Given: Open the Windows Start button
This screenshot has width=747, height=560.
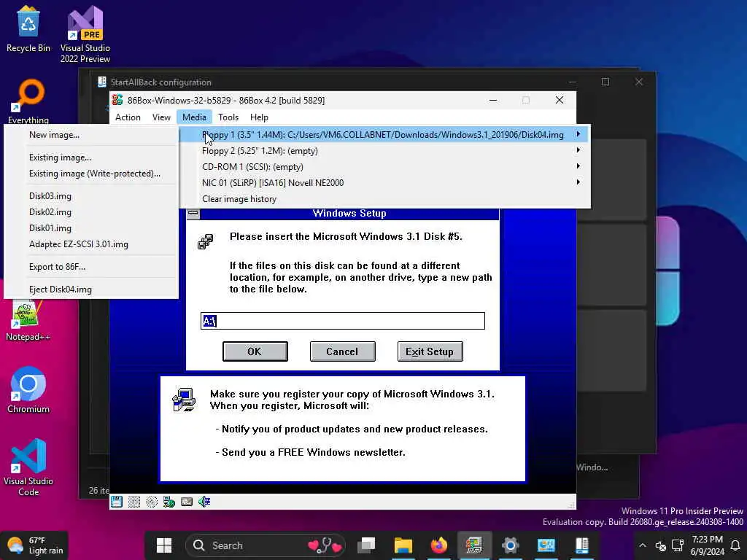Looking at the screenshot, I should pos(164,545).
